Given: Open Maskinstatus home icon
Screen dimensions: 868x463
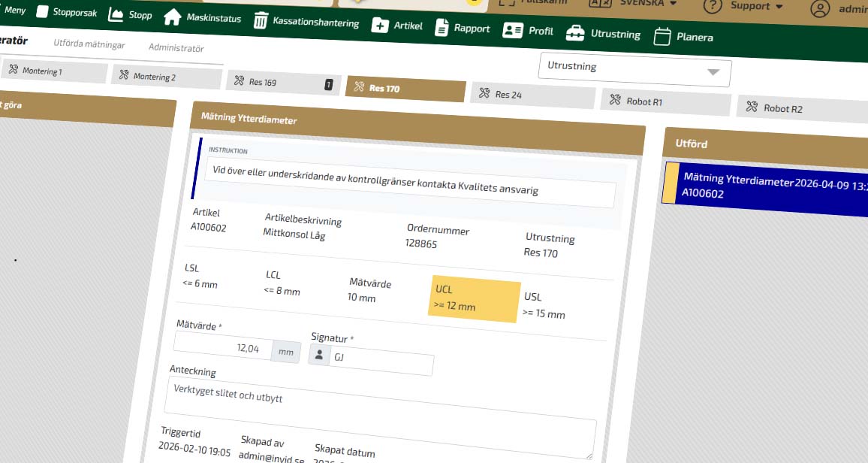Looking at the screenshot, I should (172, 17).
